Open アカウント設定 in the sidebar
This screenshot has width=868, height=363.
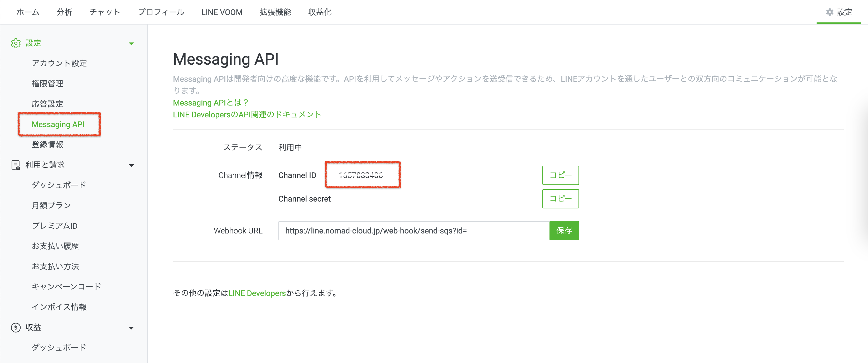[59, 63]
